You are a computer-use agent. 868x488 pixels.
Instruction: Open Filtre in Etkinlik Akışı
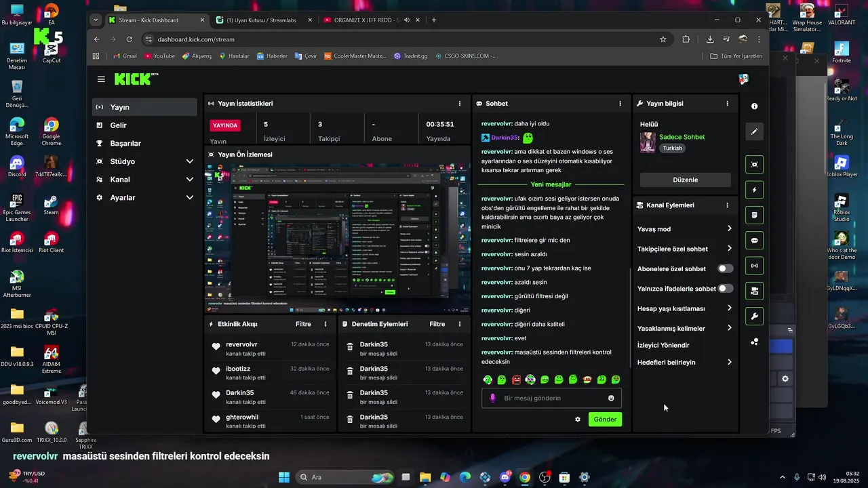303,324
